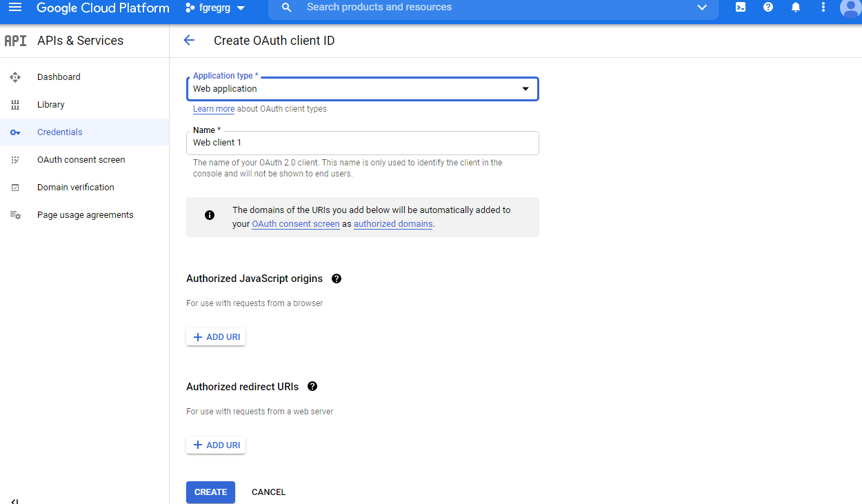The width and height of the screenshot is (862, 504).
Task: Click the user account avatar
Action: [x=850, y=8]
